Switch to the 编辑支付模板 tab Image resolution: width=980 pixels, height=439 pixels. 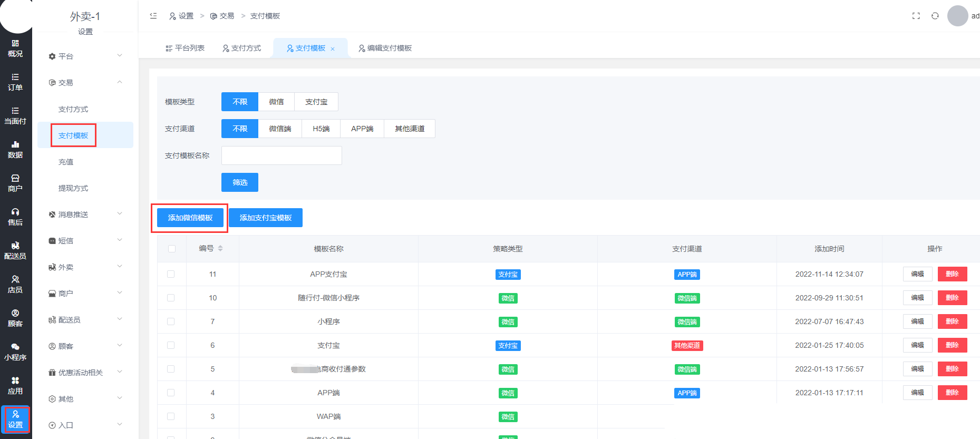click(385, 48)
